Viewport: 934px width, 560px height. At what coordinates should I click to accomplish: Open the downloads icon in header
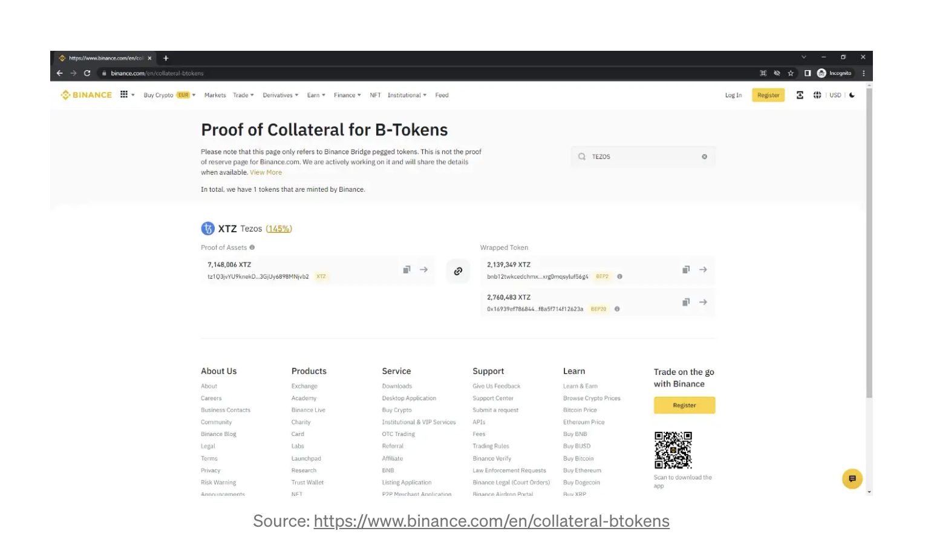[x=800, y=95]
